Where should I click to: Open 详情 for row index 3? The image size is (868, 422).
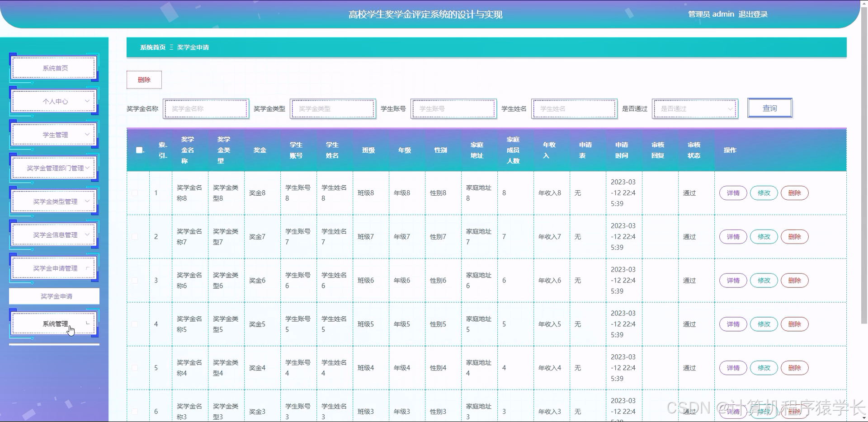coord(733,281)
